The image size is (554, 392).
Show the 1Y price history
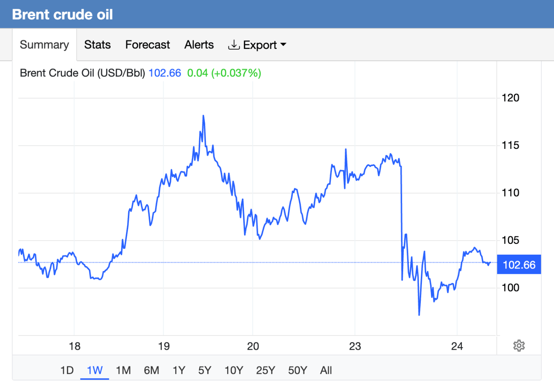pos(179,370)
